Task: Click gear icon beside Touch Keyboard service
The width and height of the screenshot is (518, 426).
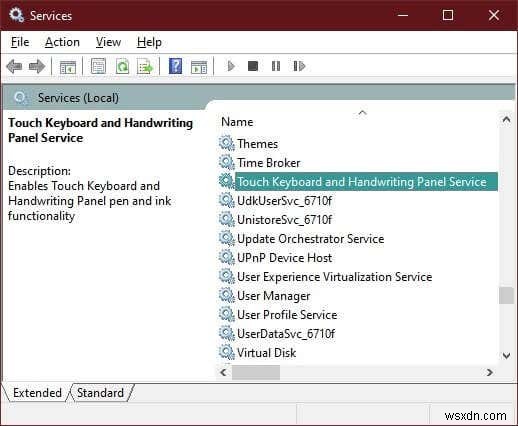Action: (x=227, y=181)
